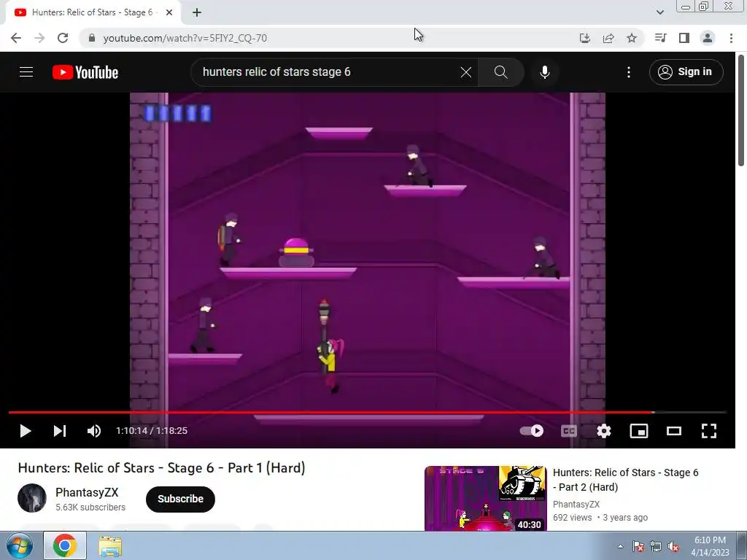Open PhantasyZX channel name link
Viewport: 747px width, 560px height.
(x=87, y=492)
